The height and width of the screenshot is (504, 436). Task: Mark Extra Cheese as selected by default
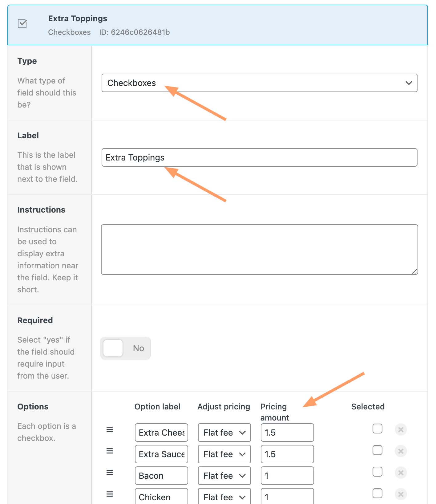377,429
